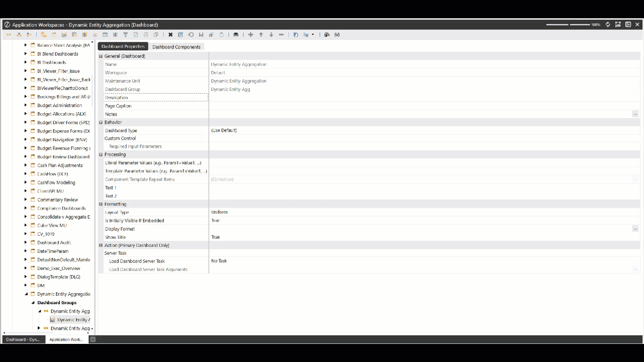Click the move up arrow icon

tap(261, 35)
